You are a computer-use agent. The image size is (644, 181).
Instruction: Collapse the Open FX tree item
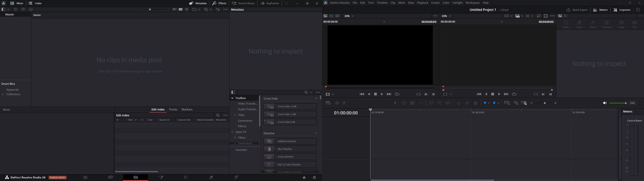pos(232,132)
